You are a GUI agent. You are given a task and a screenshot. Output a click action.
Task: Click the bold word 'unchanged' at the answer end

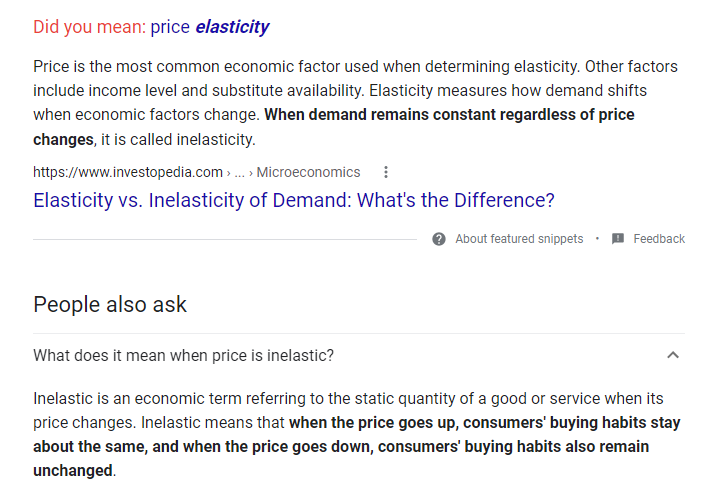tap(72, 470)
